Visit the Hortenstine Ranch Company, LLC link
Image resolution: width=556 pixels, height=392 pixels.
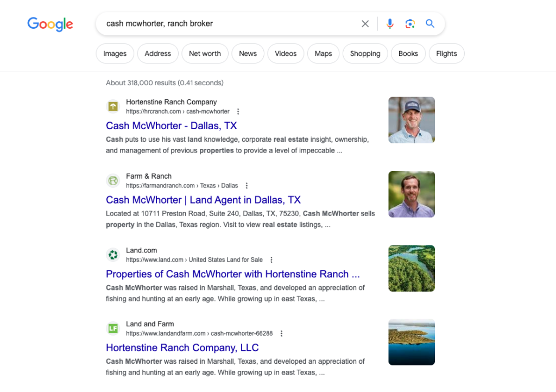pos(182,347)
